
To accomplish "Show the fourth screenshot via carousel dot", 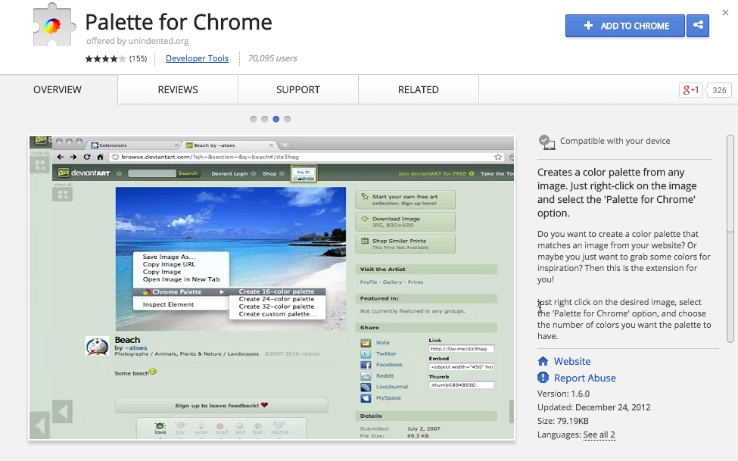I will pos(288,119).
